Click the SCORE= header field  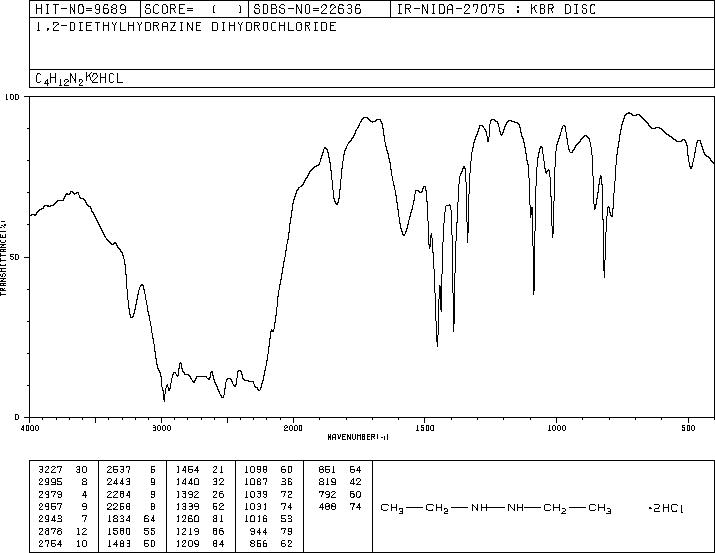pos(194,9)
